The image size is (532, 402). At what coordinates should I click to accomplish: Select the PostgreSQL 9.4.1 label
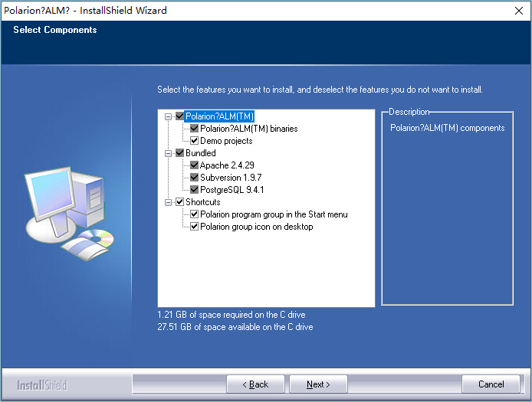[232, 190]
